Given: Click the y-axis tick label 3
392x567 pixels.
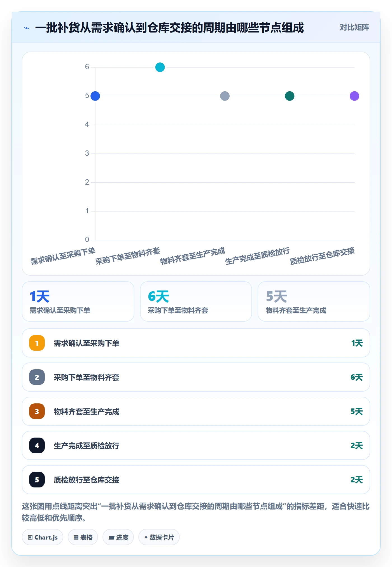Looking at the screenshot, I should [87, 154].
